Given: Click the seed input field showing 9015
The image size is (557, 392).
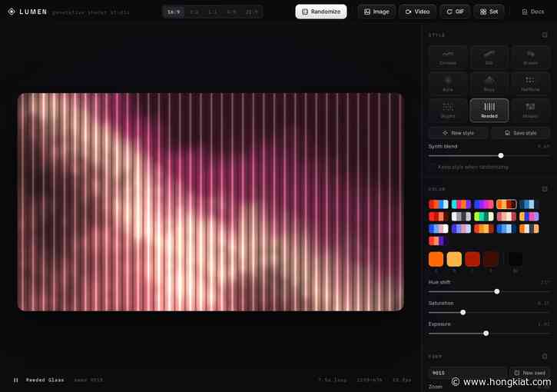Looking at the screenshot, I should pyautogui.click(x=467, y=373).
